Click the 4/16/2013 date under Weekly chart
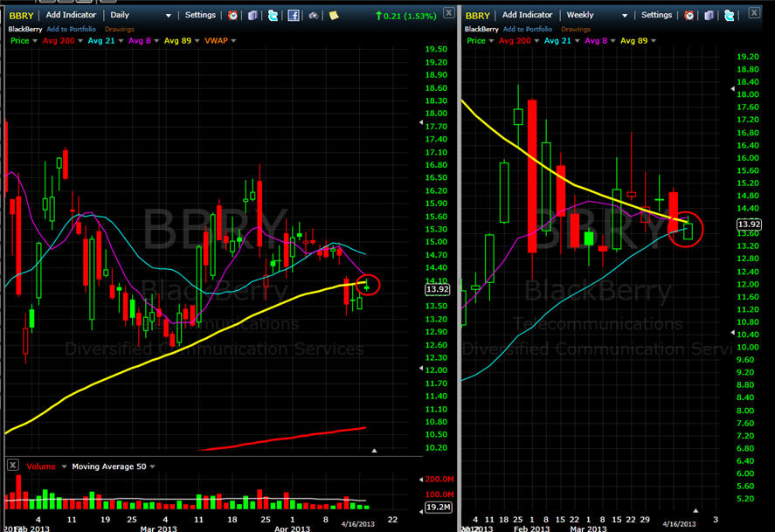Image resolution: width=775 pixels, height=532 pixels. tap(679, 524)
